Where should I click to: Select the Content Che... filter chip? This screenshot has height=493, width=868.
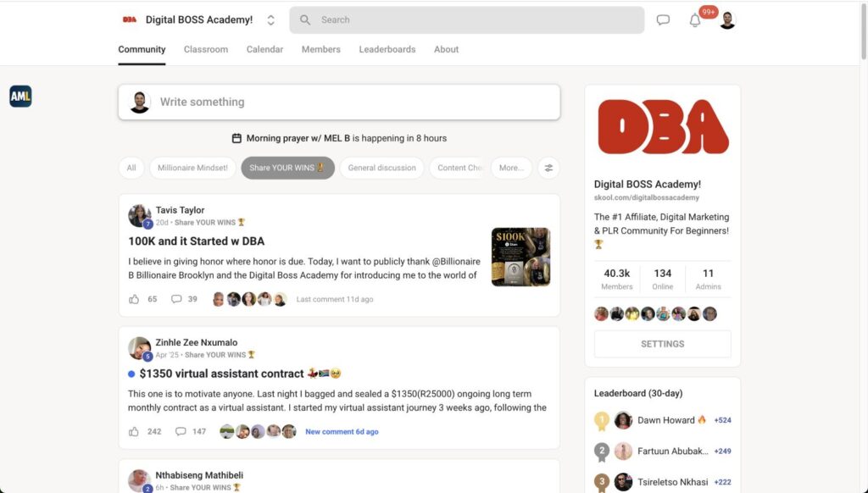pyautogui.click(x=459, y=168)
